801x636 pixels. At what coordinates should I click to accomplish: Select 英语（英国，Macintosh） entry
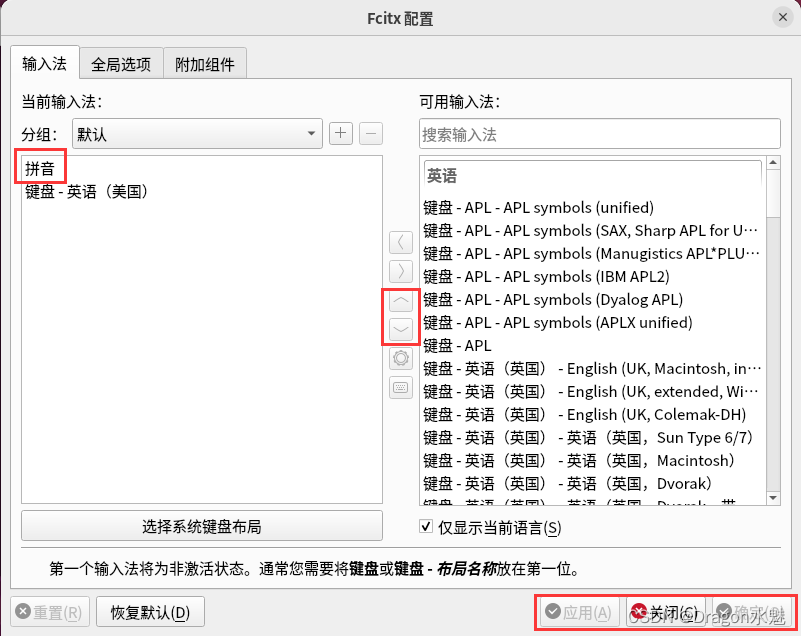point(593,460)
